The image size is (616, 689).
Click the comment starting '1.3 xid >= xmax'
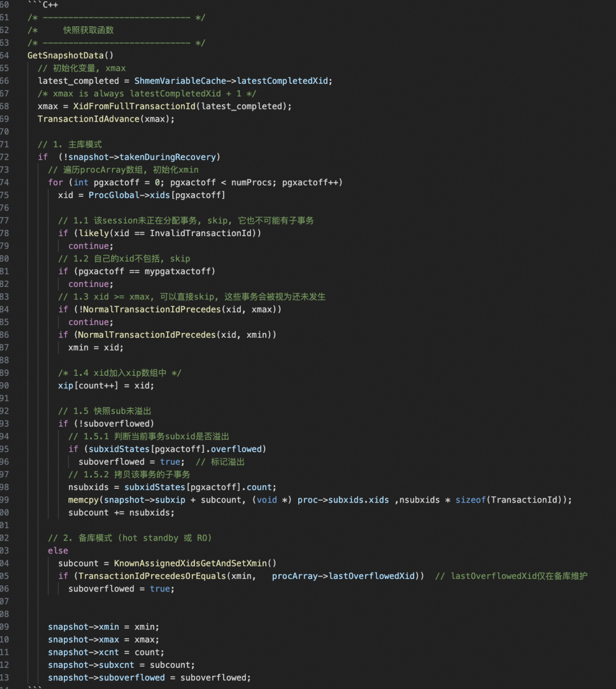point(192,297)
